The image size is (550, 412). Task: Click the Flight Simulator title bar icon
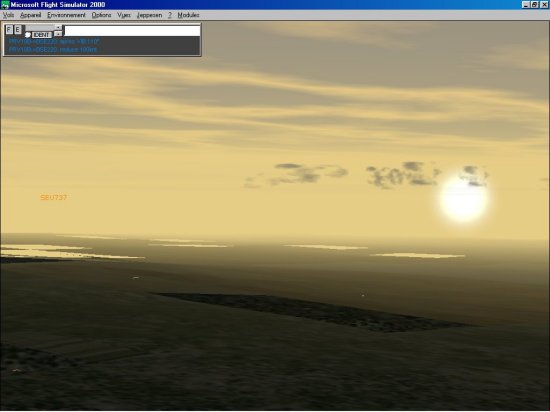coord(5,5)
